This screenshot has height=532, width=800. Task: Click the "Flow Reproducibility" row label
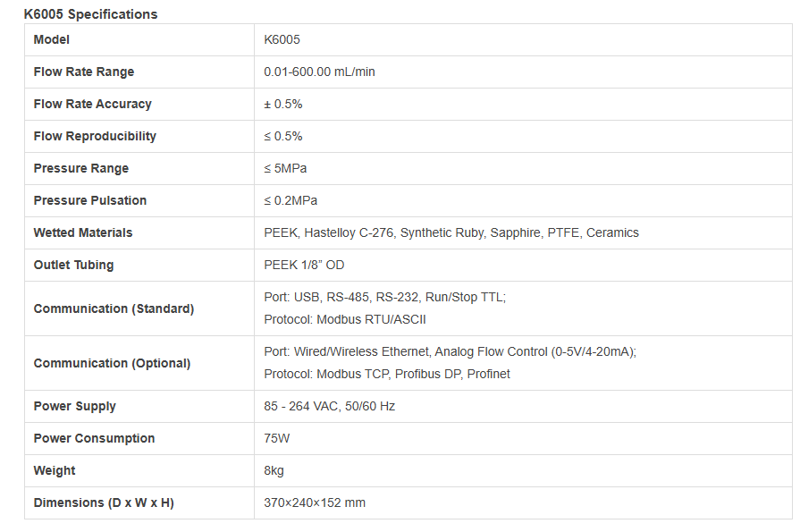pyautogui.click(x=95, y=136)
